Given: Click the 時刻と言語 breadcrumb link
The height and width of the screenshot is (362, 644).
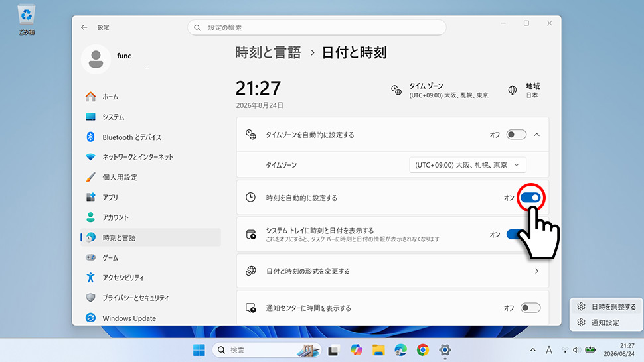Looking at the screenshot, I should click(x=268, y=52).
